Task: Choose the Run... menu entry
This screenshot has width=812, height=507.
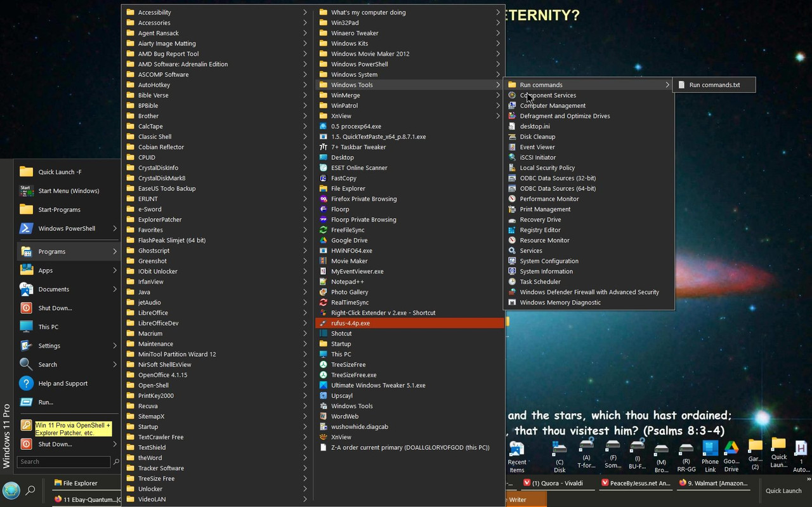Action: (x=69, y=402)
